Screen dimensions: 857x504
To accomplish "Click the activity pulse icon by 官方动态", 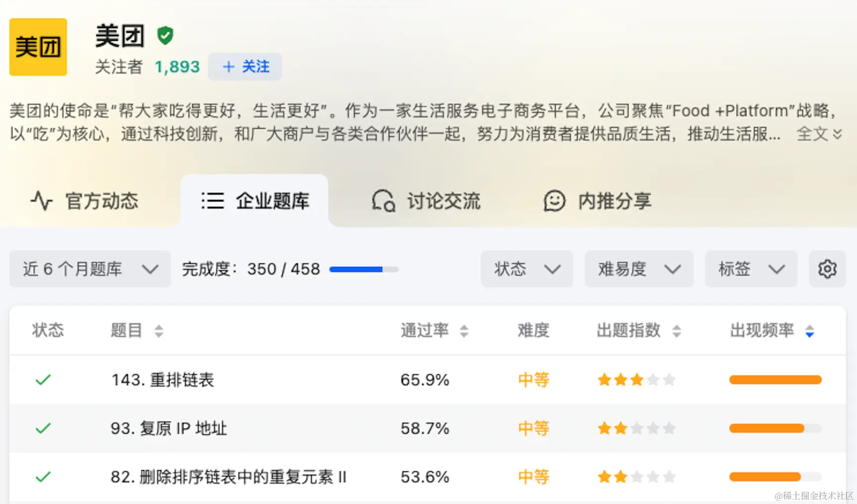I will pos(42,201).
